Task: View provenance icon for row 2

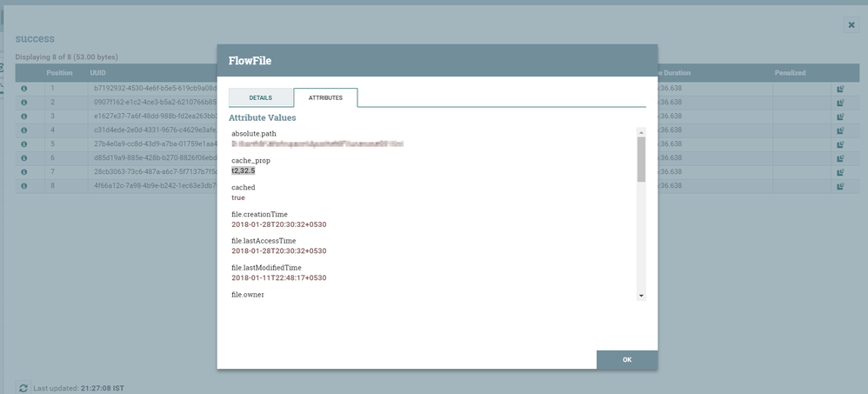Action: pyautogui.click(x=840, y=103)
